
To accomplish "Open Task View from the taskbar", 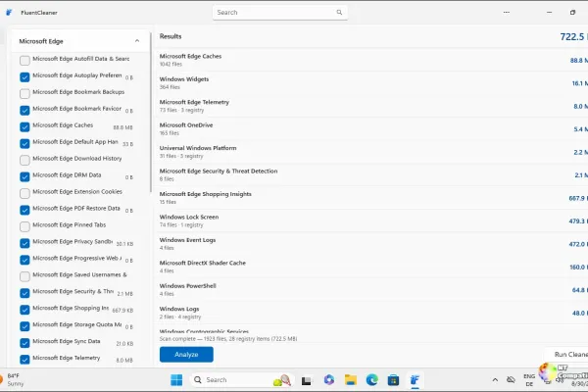I will coord(306,380).
